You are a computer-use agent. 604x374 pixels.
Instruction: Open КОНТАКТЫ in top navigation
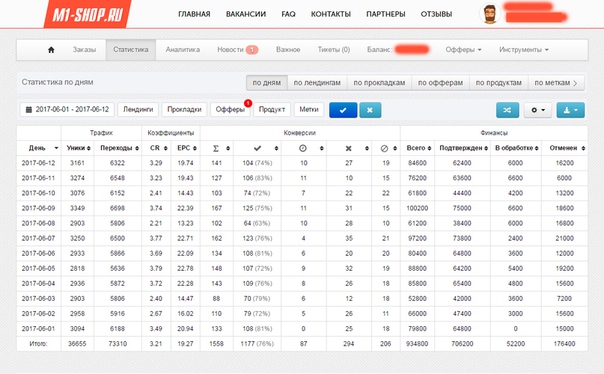pyautogui.click(x=331, y=14)
